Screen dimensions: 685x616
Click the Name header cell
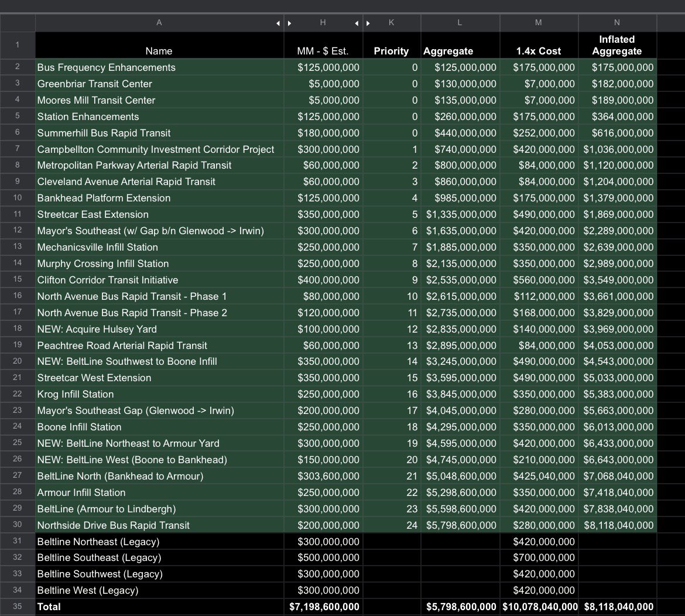159,46
